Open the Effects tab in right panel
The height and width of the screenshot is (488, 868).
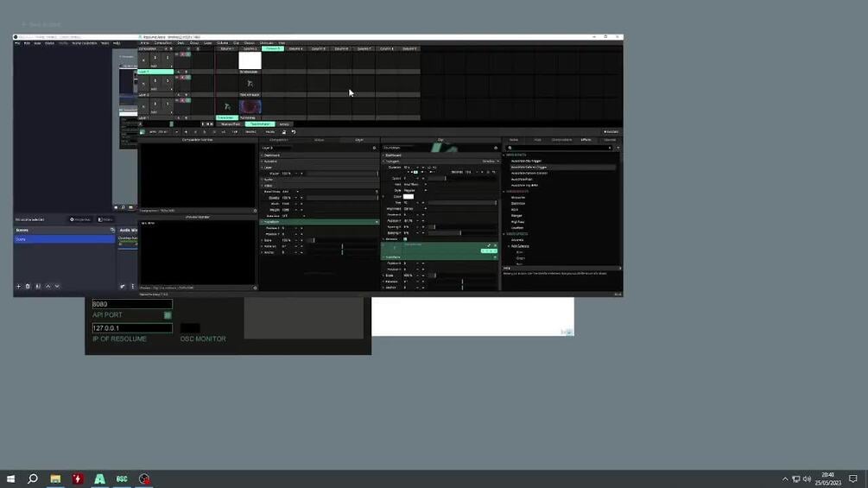[586, 140]
